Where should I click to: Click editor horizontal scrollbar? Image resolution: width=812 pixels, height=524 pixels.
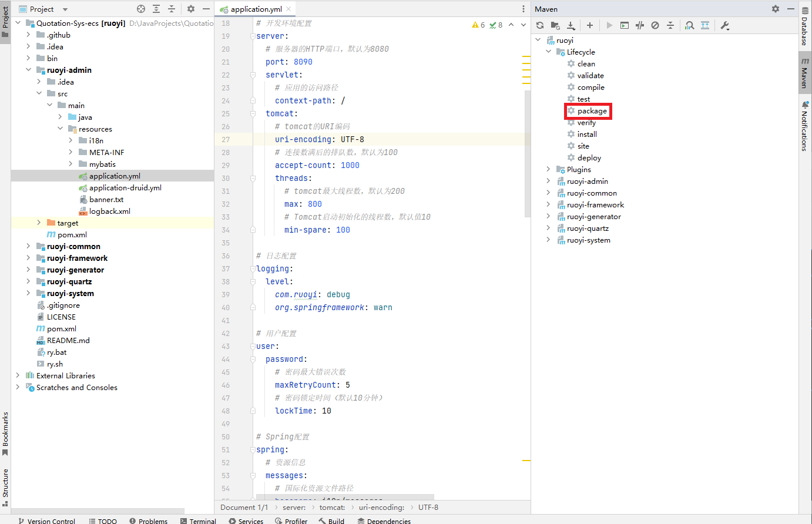pos(344,497)
